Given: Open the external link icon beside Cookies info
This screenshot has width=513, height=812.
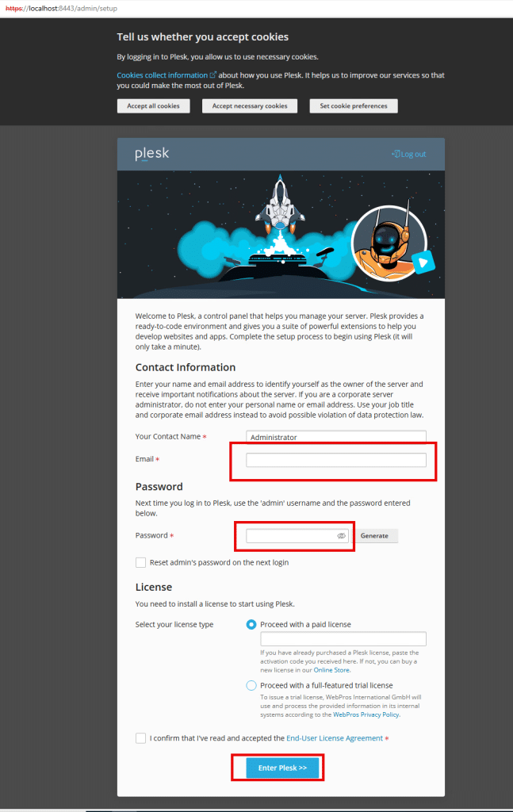Looking at the screenshot, I should 212,75.
